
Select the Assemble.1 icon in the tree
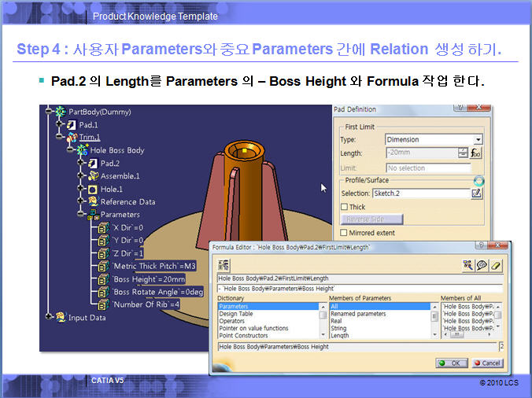(x=92, y=176)
